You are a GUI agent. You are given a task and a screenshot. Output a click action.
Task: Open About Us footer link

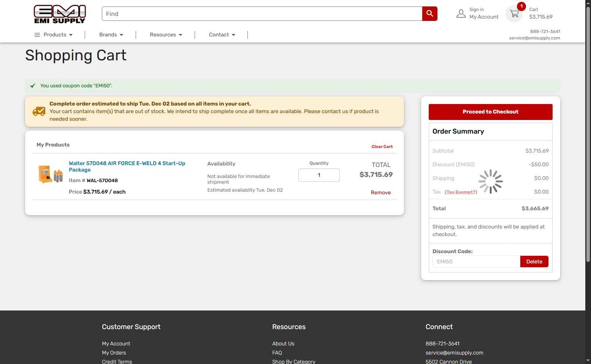tap(283, 344)
